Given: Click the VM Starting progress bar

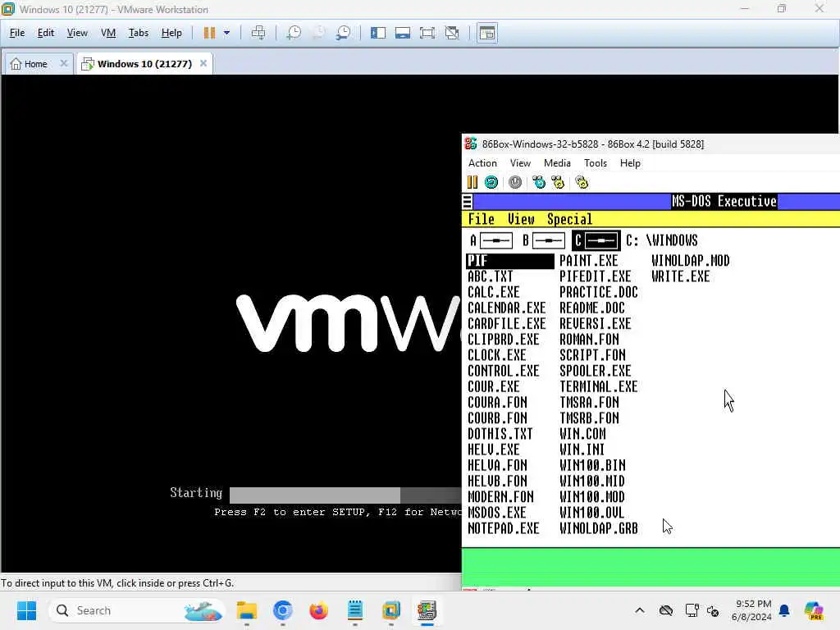Looking at the screenshot, I should point(345,495).
